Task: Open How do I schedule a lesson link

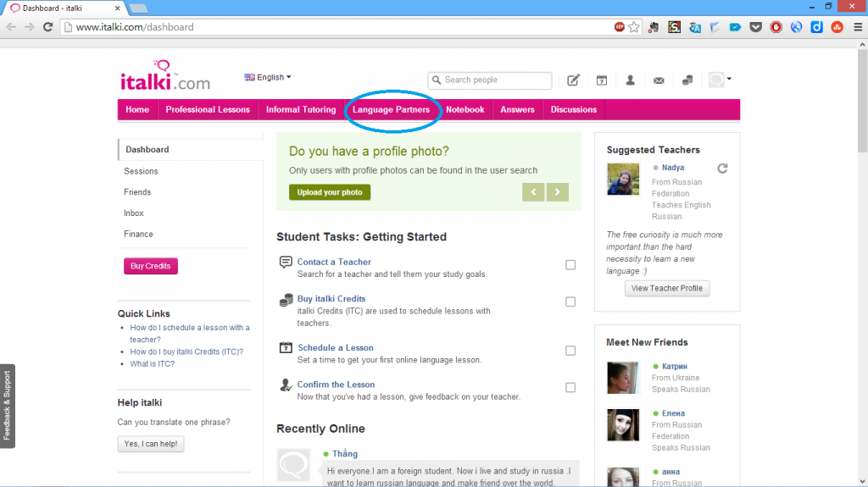Action: [190, 333]
